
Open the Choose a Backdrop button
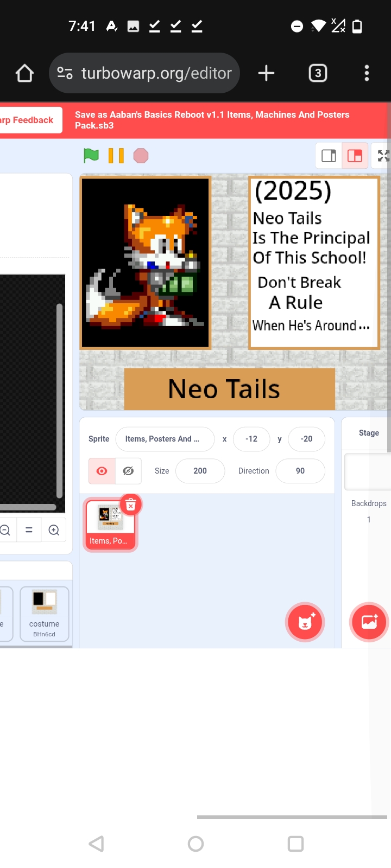point(369,622)
